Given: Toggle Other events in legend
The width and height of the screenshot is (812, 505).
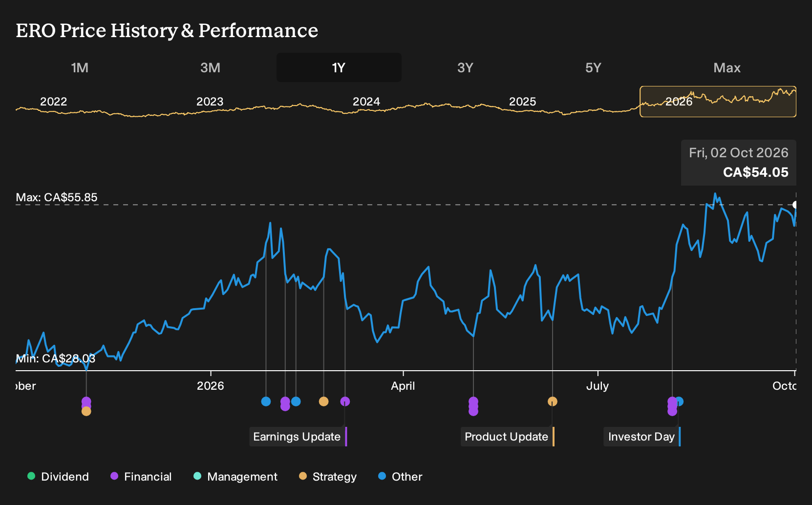Looking at the screenshot, I should pos(400,477).
